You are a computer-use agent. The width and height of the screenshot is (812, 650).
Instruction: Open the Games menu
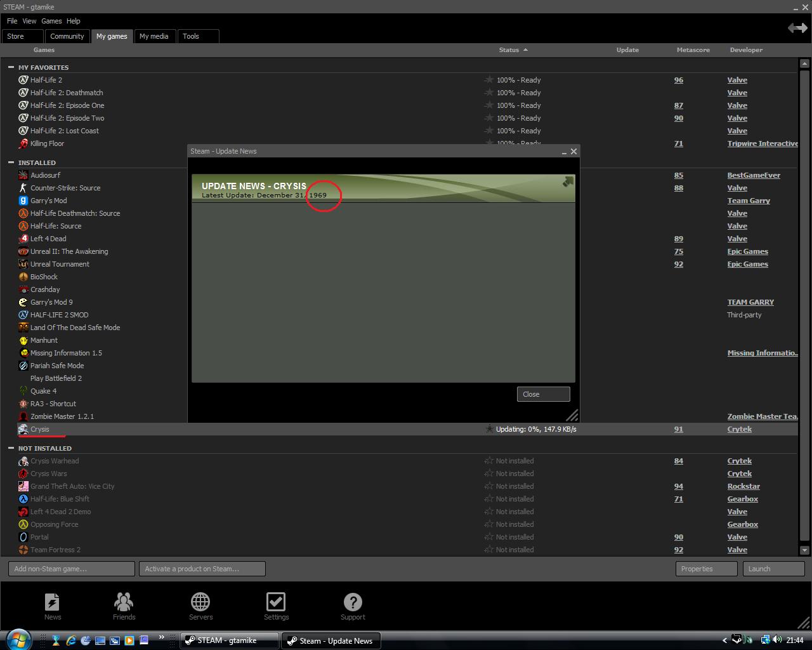51,21
